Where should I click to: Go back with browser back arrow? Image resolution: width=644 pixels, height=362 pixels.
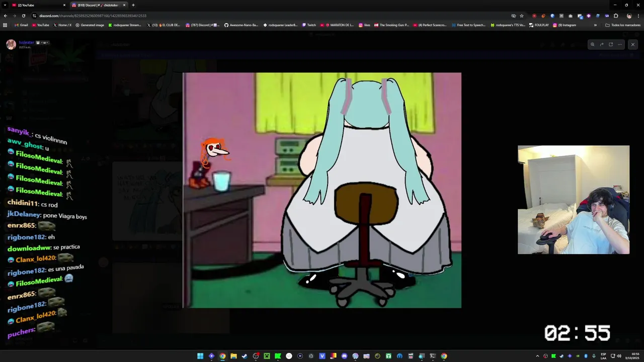tap(6, 16)
